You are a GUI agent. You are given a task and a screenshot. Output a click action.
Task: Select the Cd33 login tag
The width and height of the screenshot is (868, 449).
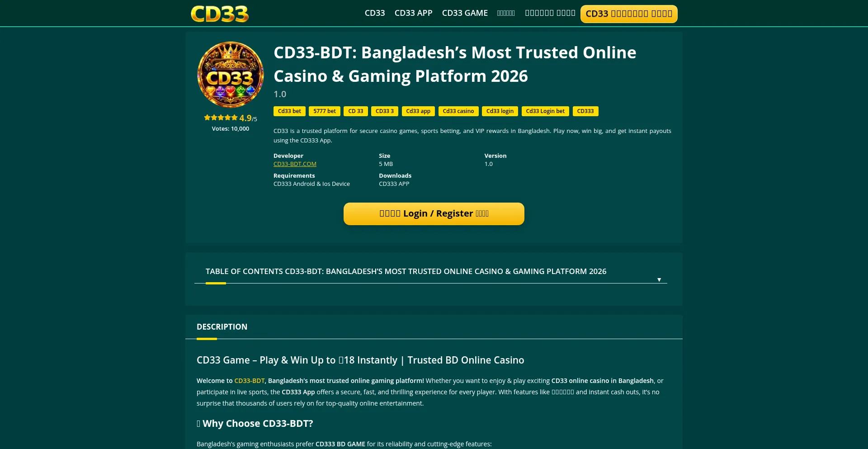(500, 111)
